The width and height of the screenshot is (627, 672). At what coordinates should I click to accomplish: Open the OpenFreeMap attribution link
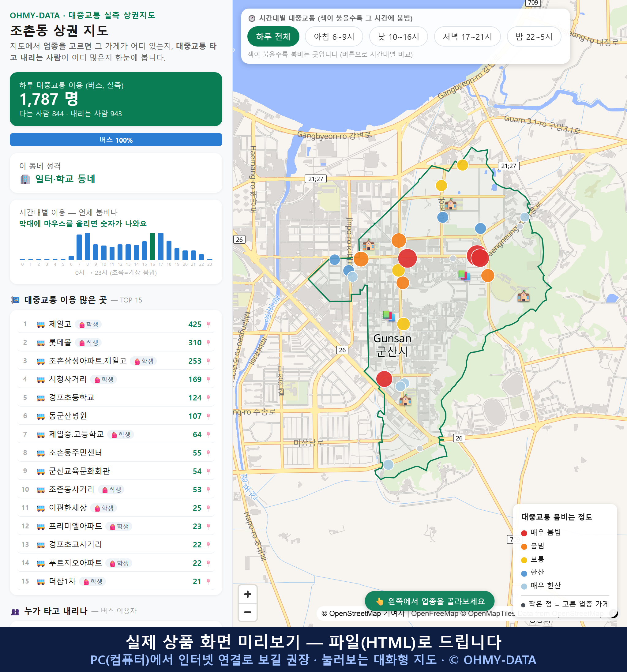[x=434, y=613]
